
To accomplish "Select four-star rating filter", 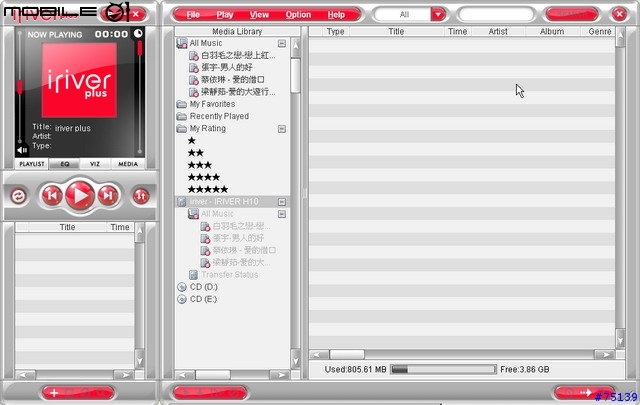I will tap(204, 177).
